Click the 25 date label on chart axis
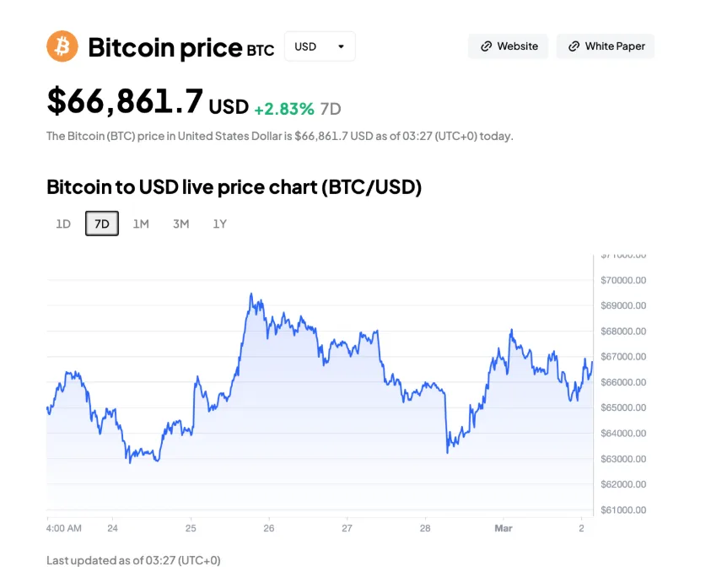The height and width of the screenshot is (588, 727). click(x=191, y=528)
